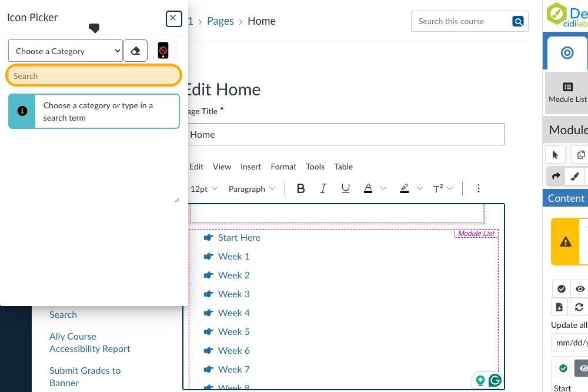Open the more toolbar options ellipsis
This screenshot has height=392, width=588.
[478, 189]
